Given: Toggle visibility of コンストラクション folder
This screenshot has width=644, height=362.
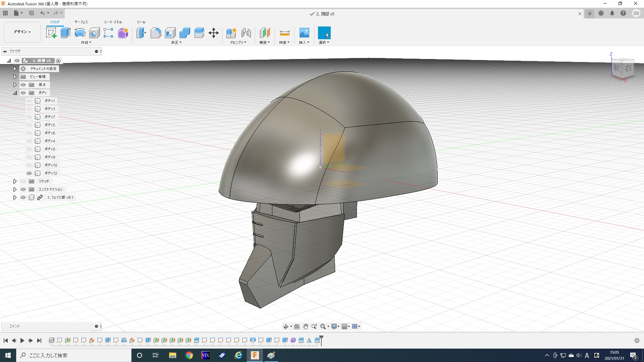Looking at the screenshot, I should [23, 189].
